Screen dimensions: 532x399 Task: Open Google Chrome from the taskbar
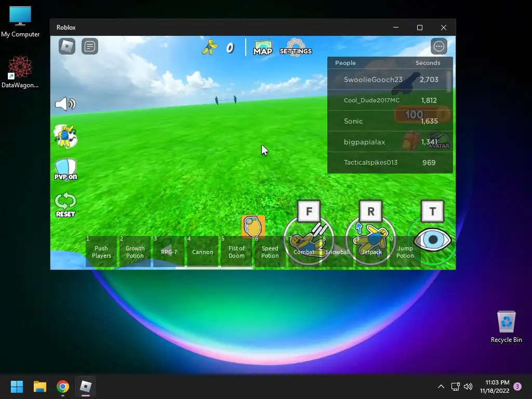point(63,387)
